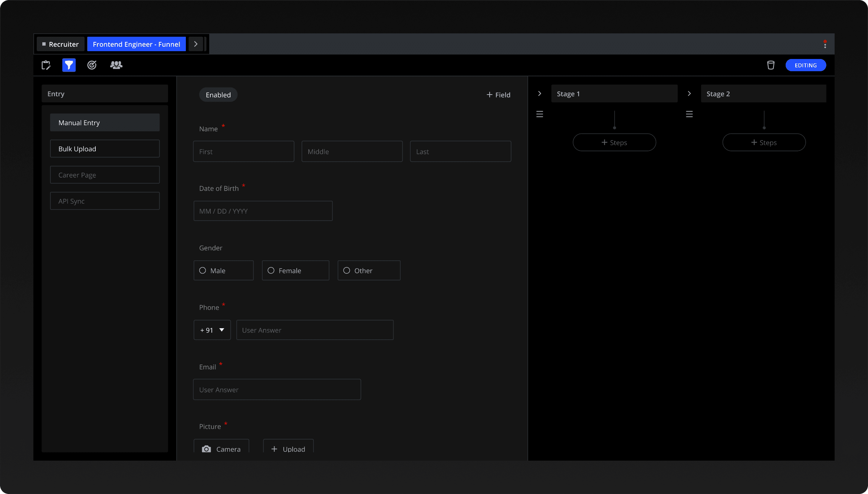Open the clipboard edit icon in toolbar

click(46, 65)
